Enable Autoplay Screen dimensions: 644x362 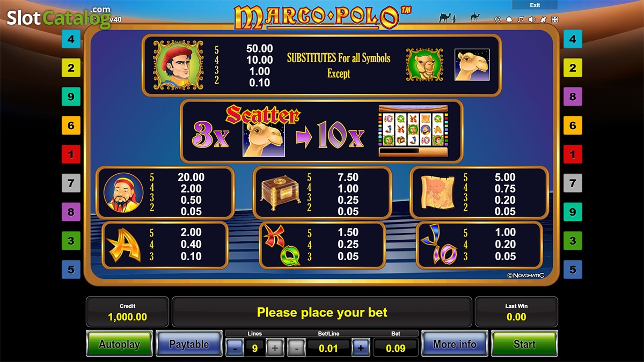click(x=119, y=344)
